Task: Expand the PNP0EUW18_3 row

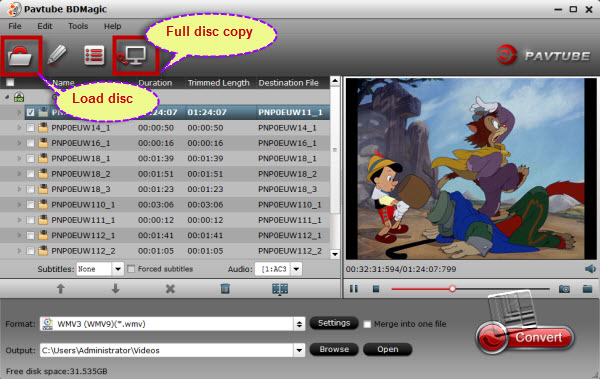Action: [19, 189]
